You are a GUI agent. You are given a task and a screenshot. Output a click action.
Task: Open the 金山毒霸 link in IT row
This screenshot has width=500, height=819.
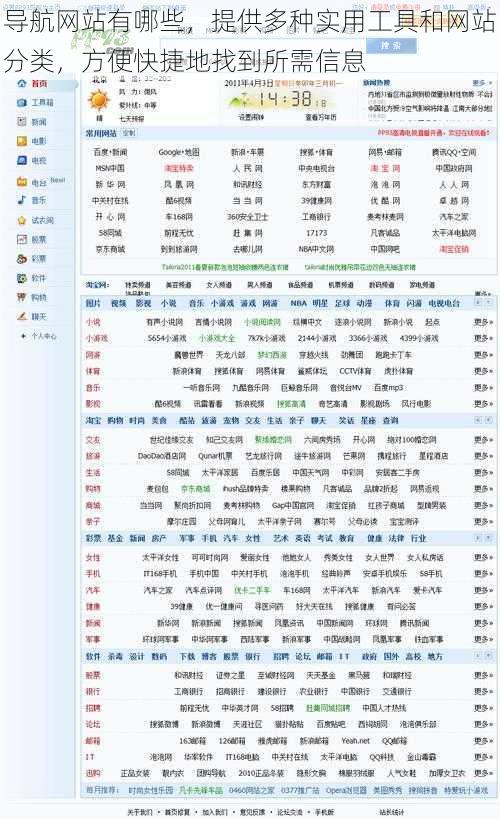tap(422, 757)
